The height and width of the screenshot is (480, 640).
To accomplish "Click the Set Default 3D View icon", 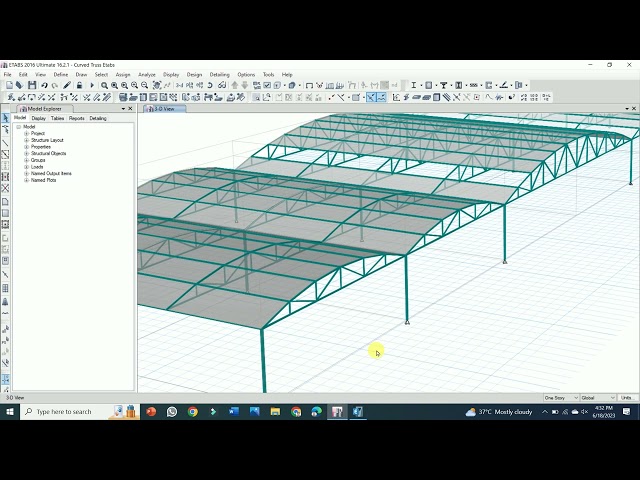I will click(x=180, y=85).
